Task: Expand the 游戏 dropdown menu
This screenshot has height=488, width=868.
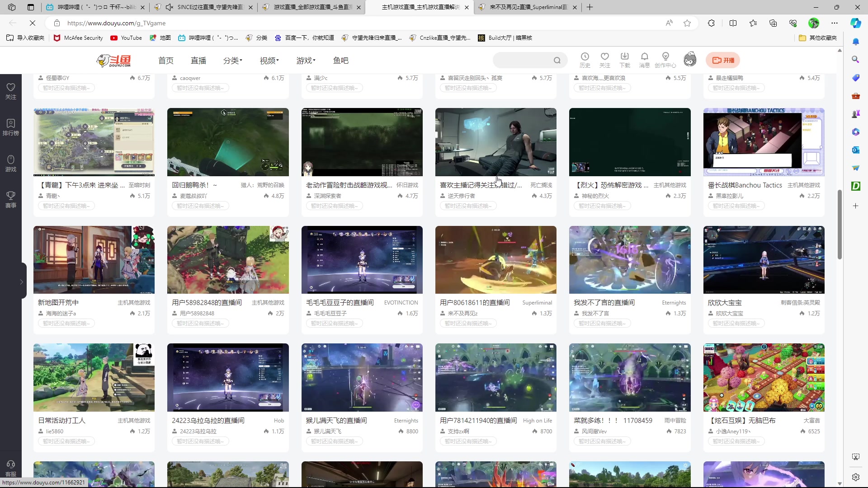Action: coord(306,61)
